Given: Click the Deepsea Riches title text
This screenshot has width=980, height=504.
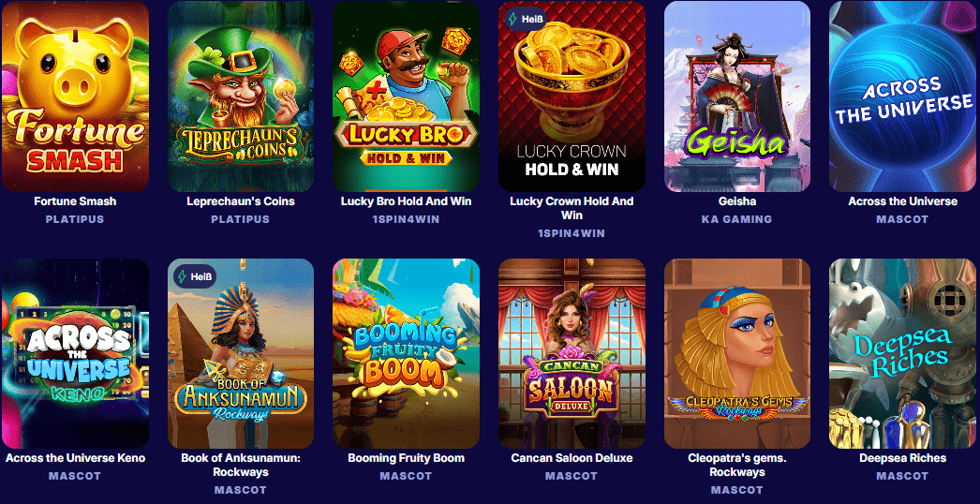Looking at the screenshot, I should click(x=902, y=458).
